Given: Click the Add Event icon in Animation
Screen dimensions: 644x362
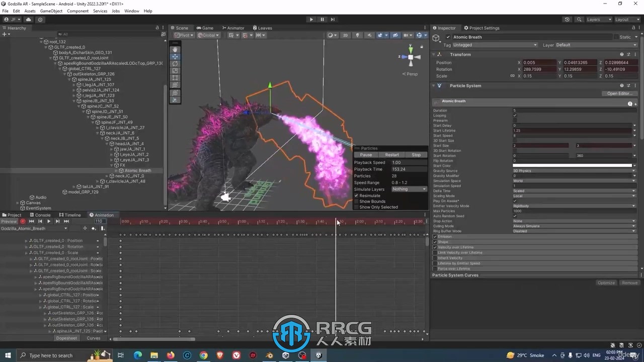Looking at the screenshot, I should pos(102,228).
